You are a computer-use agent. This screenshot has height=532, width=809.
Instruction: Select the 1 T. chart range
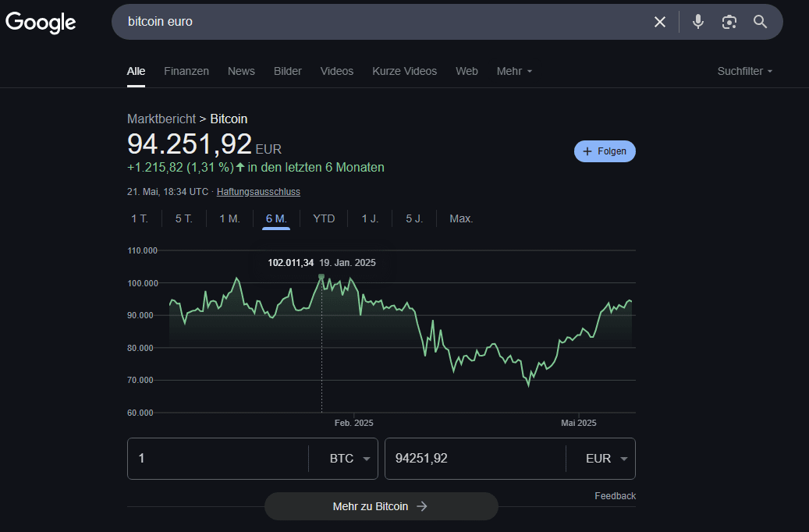pyautogui.click(x=140, y=218)
